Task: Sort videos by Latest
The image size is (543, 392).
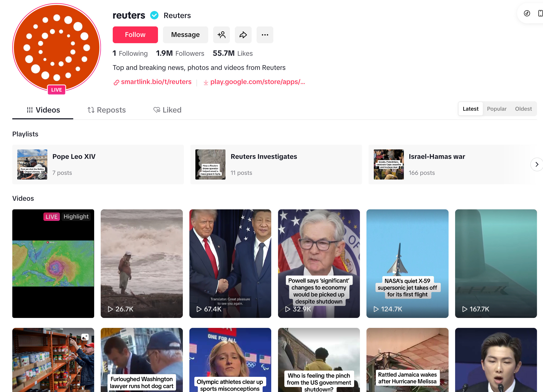Action: click(x=470, y=109)
